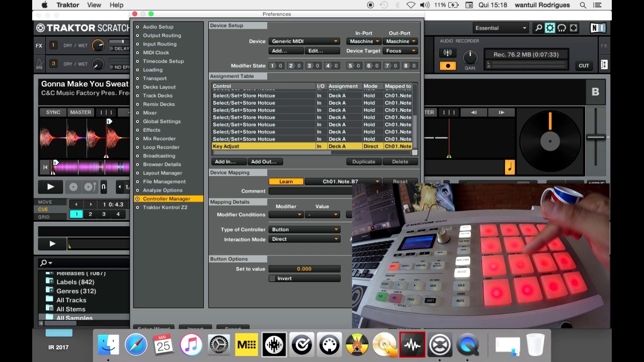Toggle the Learn button in Device Mapping
The height and width of the screenshot is (362, 644).
click(286, 182)
